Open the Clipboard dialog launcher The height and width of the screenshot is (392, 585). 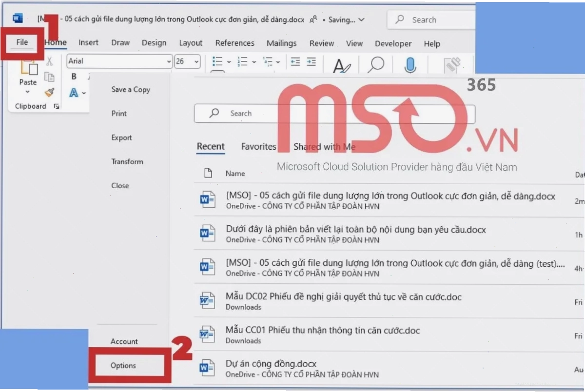tap(57, 106)
